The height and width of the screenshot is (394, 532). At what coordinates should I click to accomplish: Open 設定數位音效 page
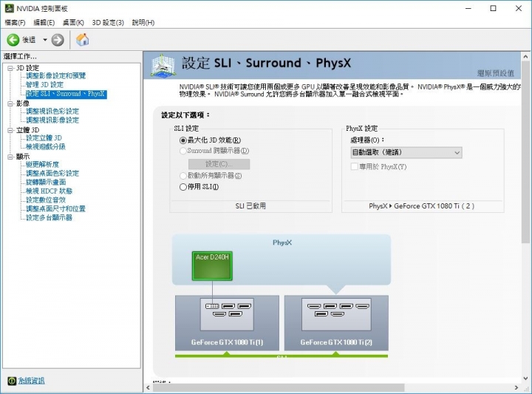coord(46,200)
